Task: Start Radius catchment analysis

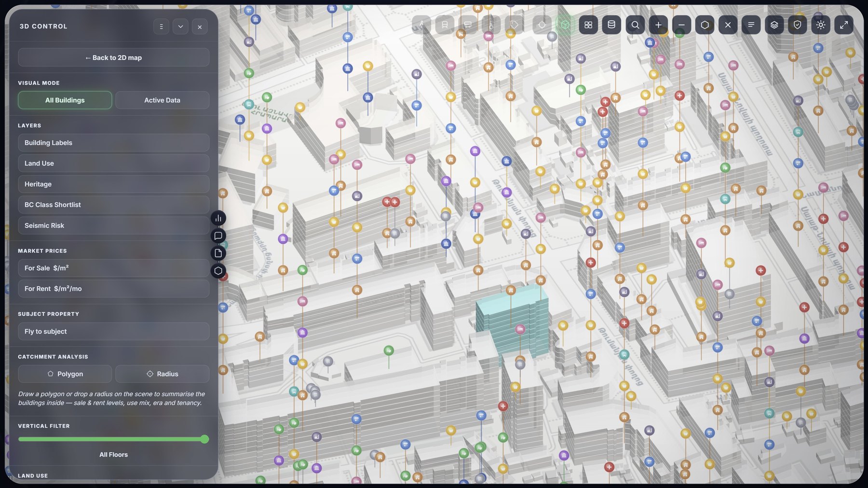Action: click(x=163, y=374)
